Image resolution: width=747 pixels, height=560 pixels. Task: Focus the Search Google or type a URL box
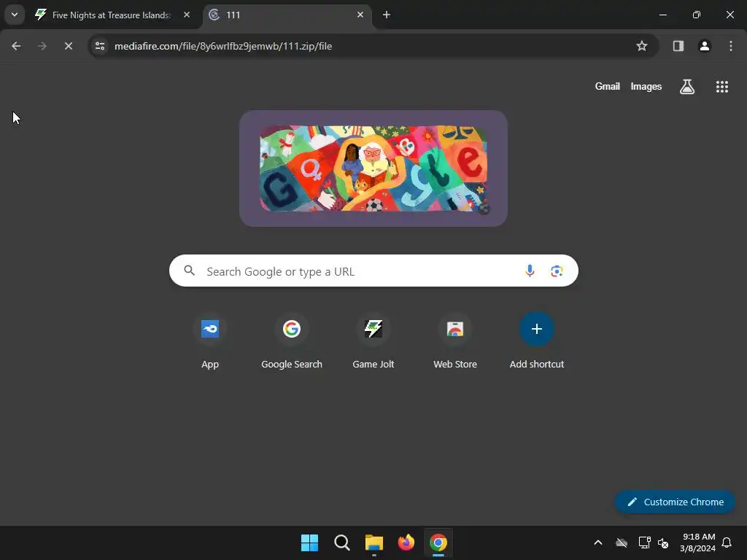coord(373,271)
